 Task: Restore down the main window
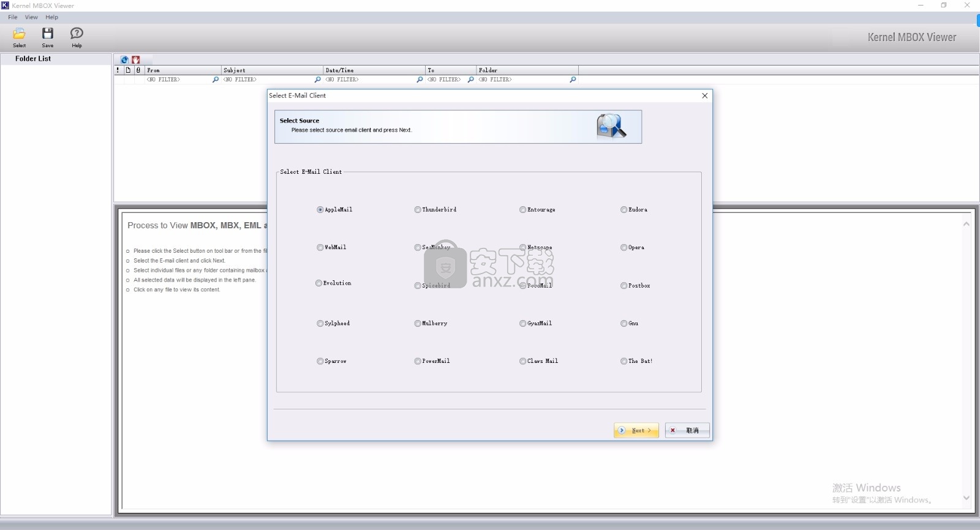pyautogui.click(x=944, y=6)
